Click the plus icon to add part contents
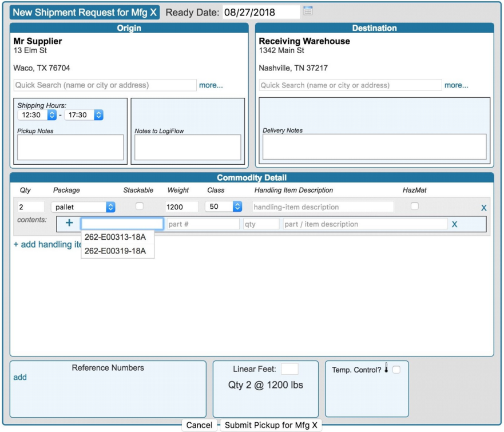Image resolution: width=504 pixels, height=432 pixels. [x=68, y=223]
